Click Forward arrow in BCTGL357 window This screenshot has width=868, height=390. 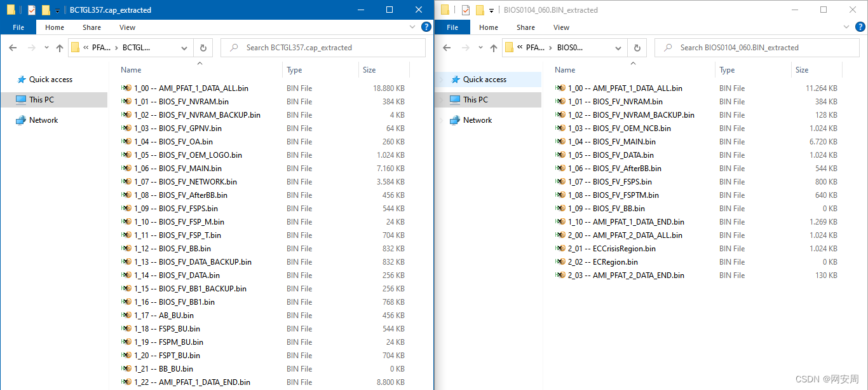pyautogui.click(x=31, y=48)
